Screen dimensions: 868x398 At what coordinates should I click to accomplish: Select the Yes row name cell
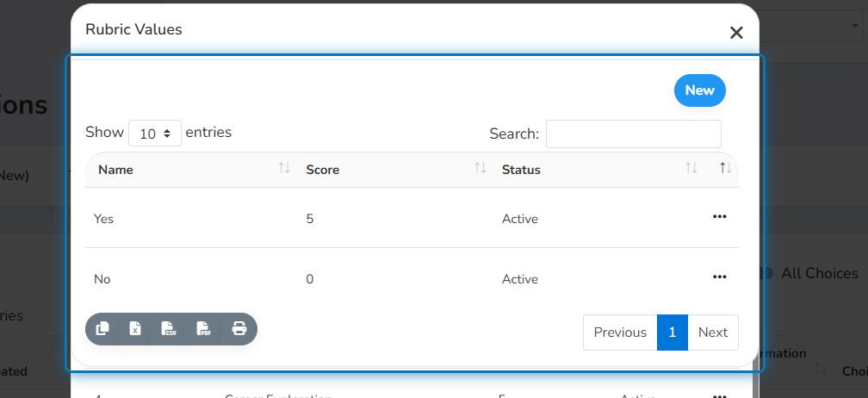103,219
